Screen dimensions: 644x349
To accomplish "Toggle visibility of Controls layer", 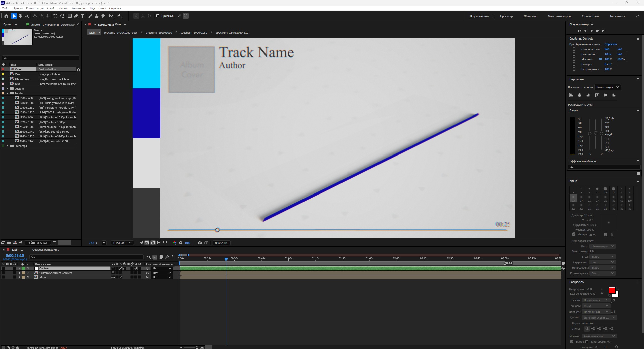I will coord(3,268).
